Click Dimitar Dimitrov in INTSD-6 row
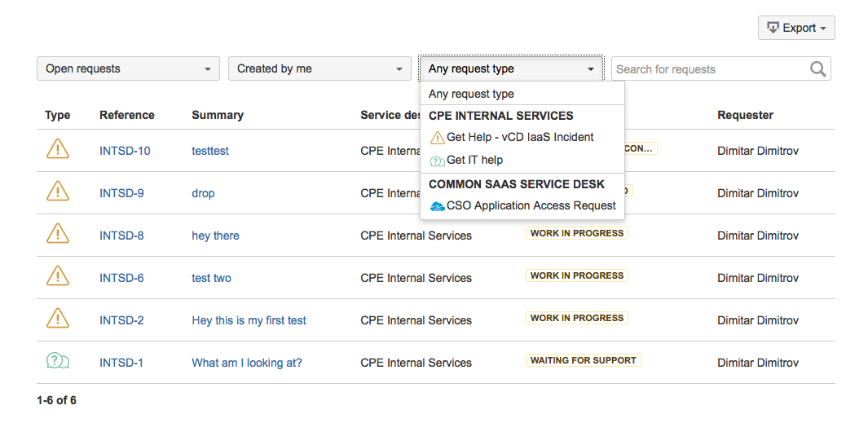Image resolution: width=868 pixels, height=423 pixels. tap(758, 278)
